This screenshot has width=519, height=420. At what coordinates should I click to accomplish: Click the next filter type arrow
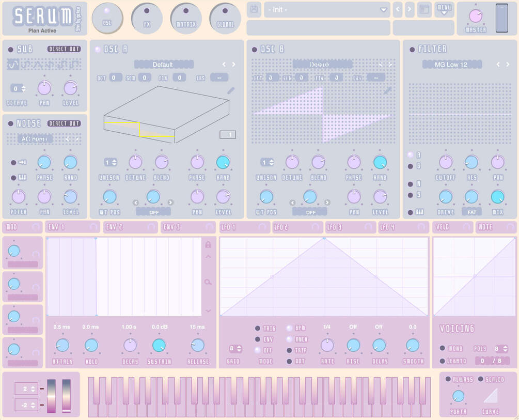click(508, 65)
